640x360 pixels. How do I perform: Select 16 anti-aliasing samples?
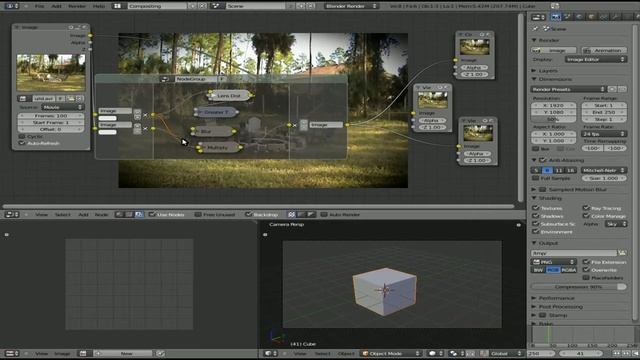570,170
